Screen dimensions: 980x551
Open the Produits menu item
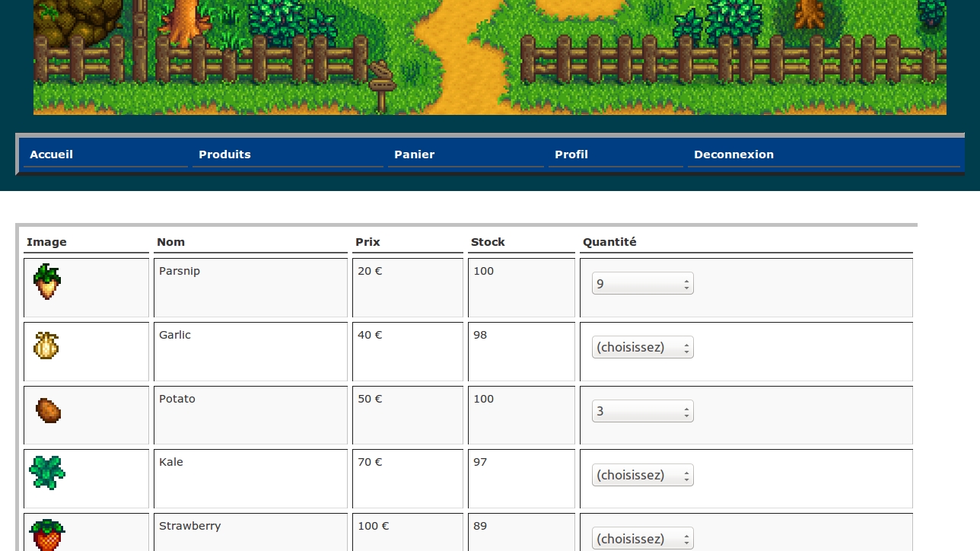click(224, 154)
